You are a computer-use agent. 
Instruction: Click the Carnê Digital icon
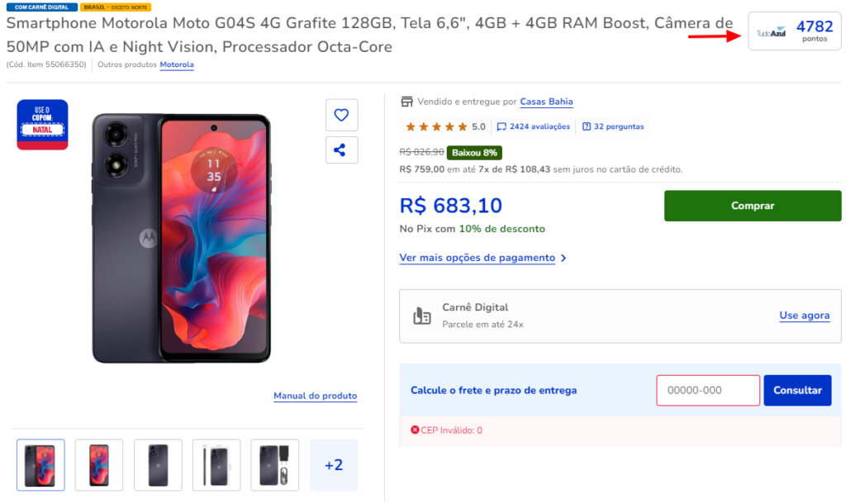click(x=422, y=316)
